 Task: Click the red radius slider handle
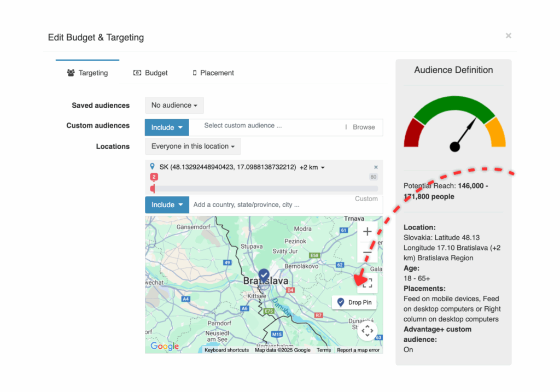[153, 189]
